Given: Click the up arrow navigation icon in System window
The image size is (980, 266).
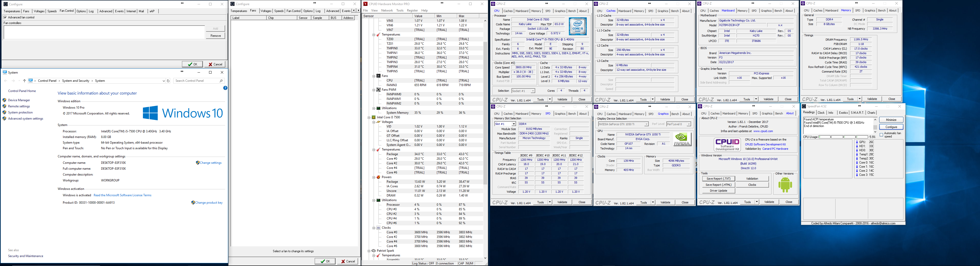Looking at the screenshot, I should pos(24,81).
